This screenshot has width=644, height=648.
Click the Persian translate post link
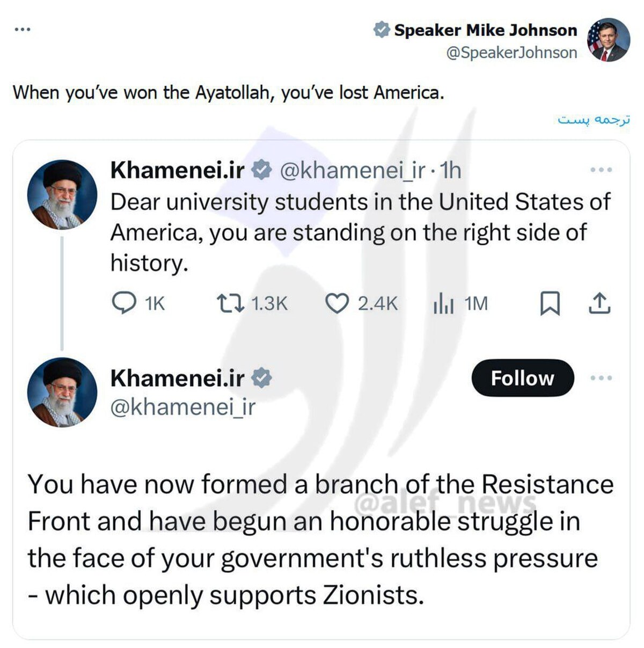coord(594,120)
